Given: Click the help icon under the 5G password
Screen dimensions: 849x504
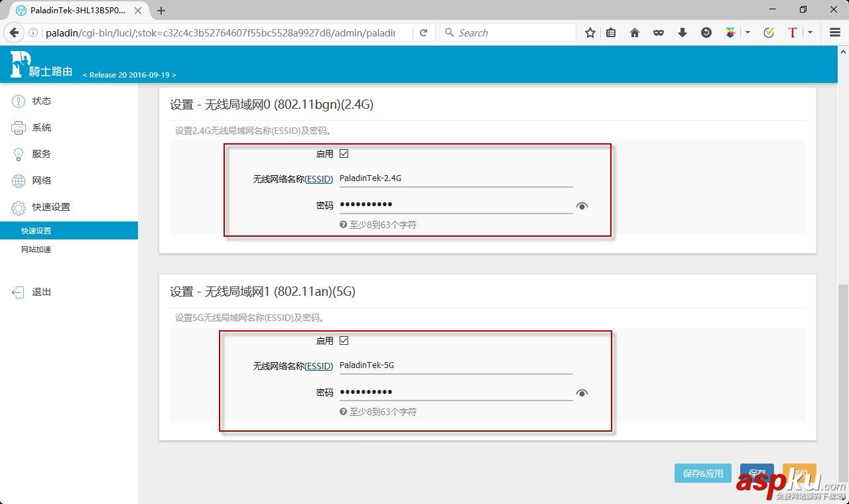Looking at the screenshot, I should click(344, 412).
